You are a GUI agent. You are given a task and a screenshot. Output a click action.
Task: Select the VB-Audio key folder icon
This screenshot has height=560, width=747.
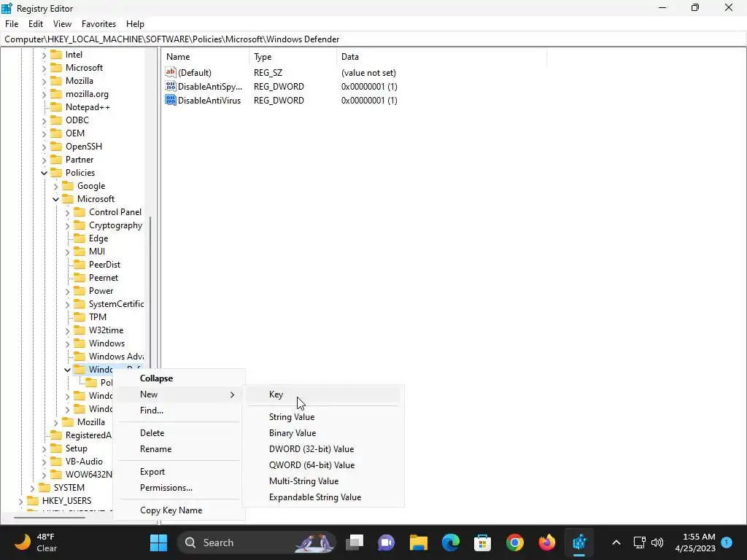point(56,461)
